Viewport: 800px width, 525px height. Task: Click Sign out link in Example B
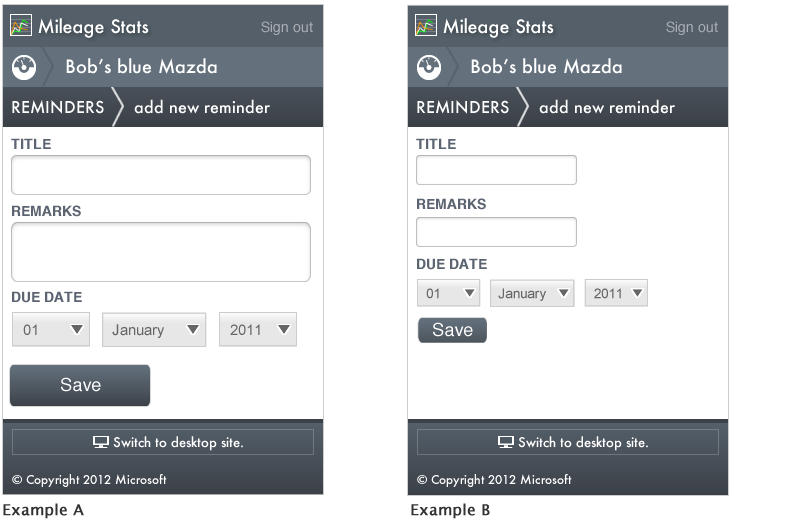(691, 27)
